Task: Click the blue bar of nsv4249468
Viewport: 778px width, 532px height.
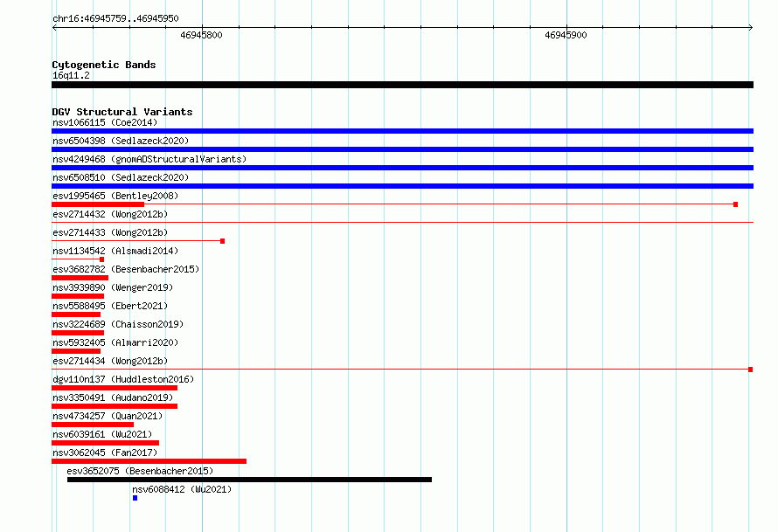Action: click(x=402, y=168)
